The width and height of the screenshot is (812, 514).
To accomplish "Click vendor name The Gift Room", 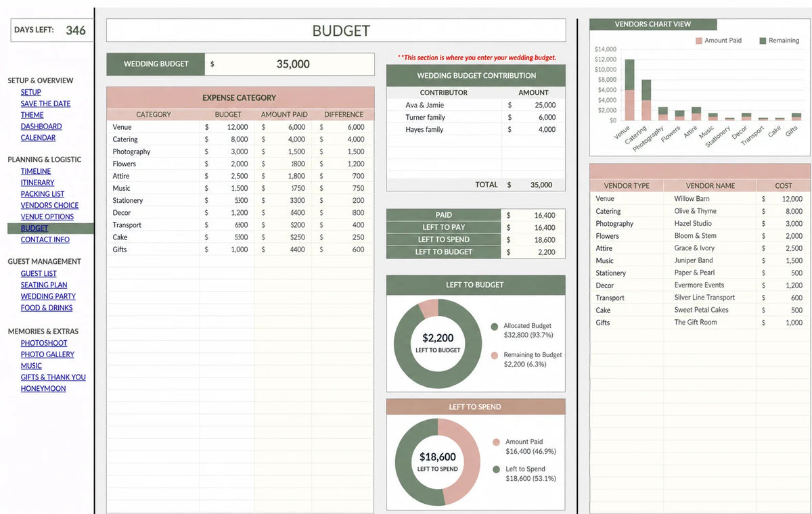I will (696, 323).
